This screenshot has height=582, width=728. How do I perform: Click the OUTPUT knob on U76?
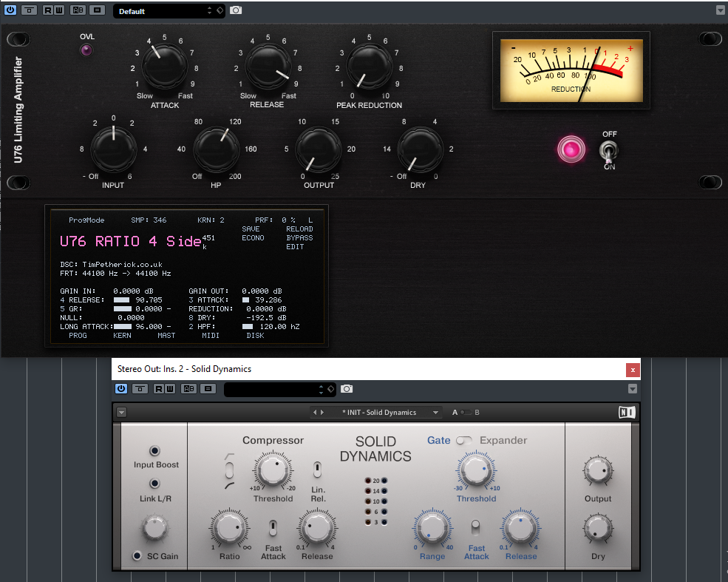319,149
